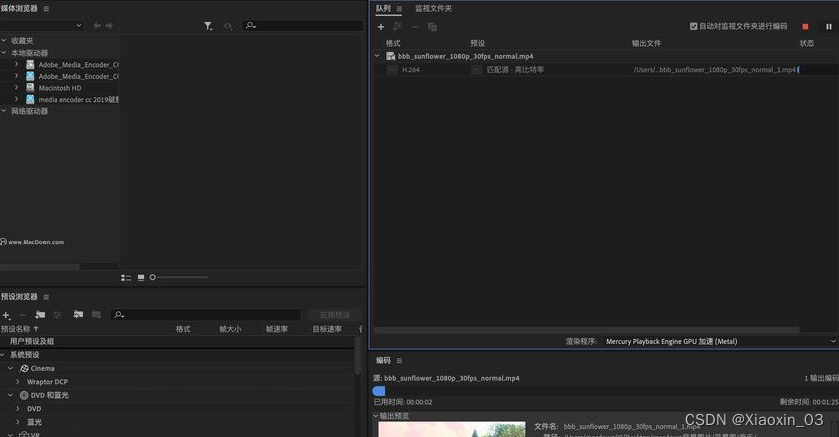Image resolution: width=839 pixels, height=437 pixels.
Task: Select the Macintosh HD drive
Action: 59,88
